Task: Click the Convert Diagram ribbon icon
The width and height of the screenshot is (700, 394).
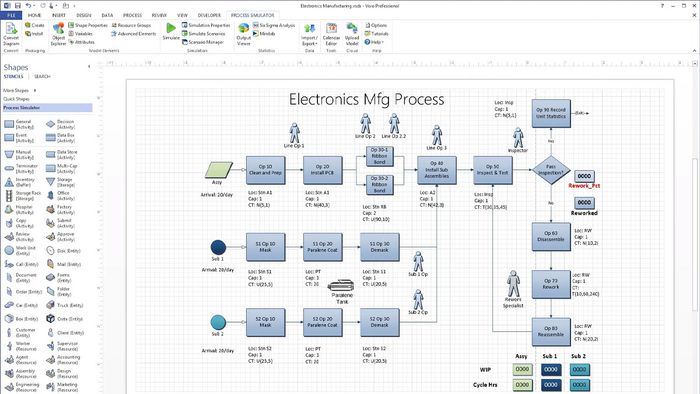Action: (x=11, y=34)
